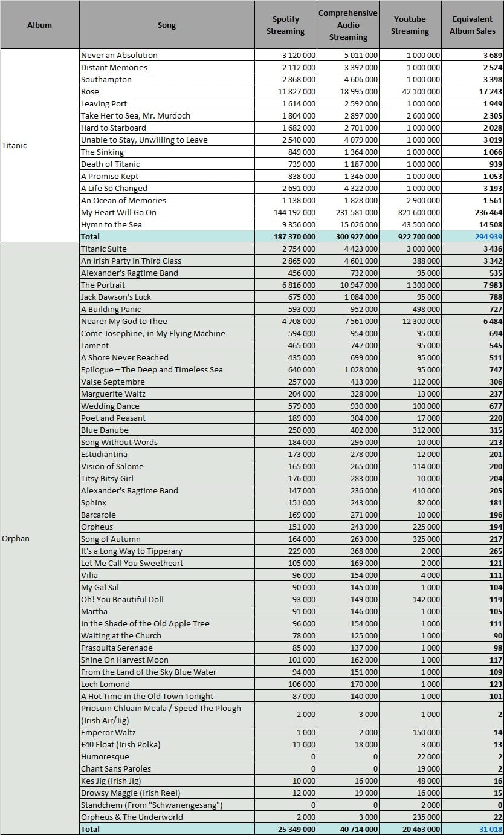Select An Ocean of Memories
This screenshot has width=504, height=835.
(x=123, y=200)
